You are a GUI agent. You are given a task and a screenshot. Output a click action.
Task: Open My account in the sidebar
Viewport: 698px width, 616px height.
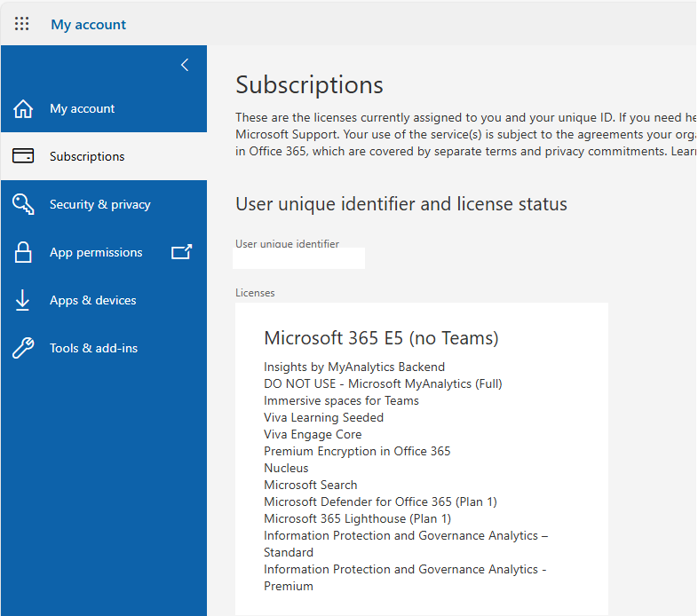[104, 108]
